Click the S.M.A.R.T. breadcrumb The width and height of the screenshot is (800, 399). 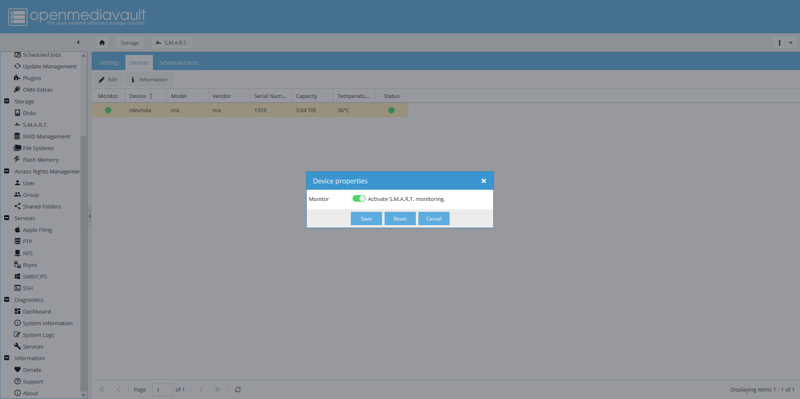point(172,43)
